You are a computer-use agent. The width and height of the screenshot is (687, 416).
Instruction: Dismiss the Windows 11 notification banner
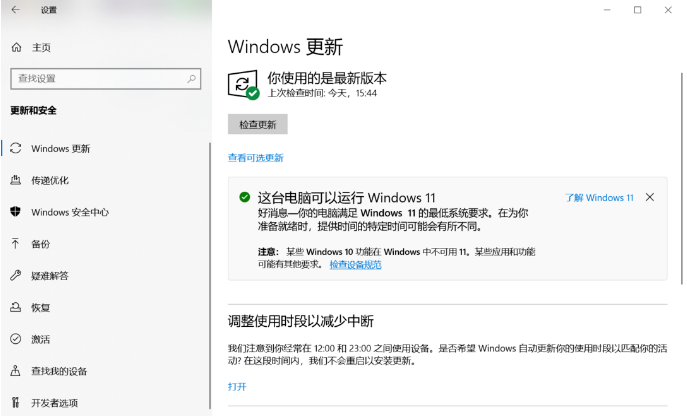(x=650, y=197)
